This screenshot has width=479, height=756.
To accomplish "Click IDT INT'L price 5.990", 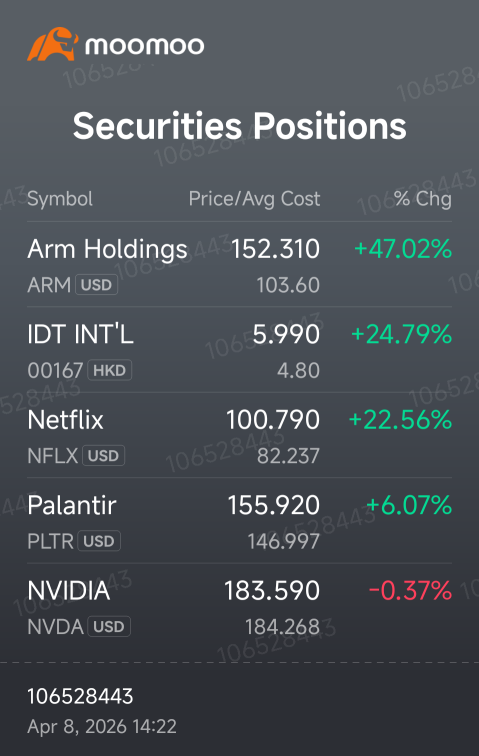I will 286,334.
